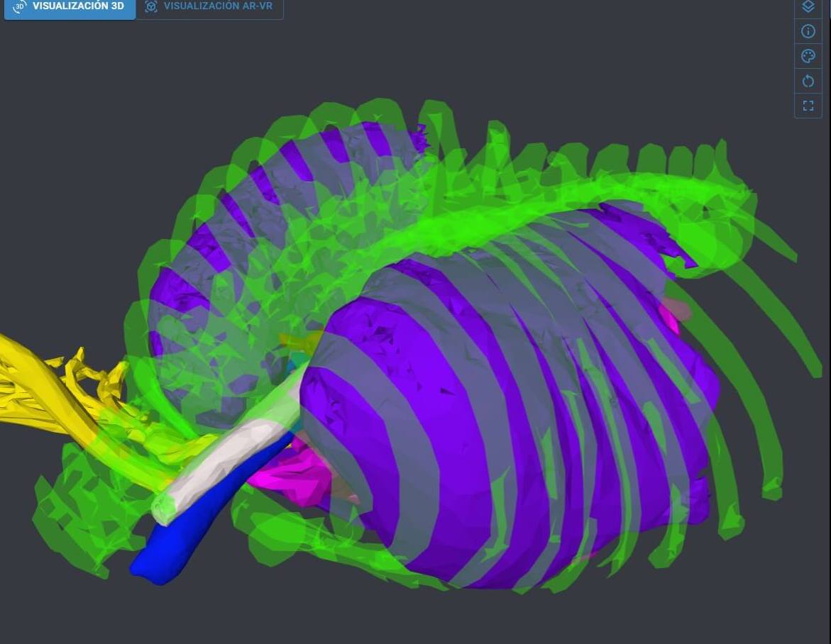Open the layers panel icon

(808, 7)
